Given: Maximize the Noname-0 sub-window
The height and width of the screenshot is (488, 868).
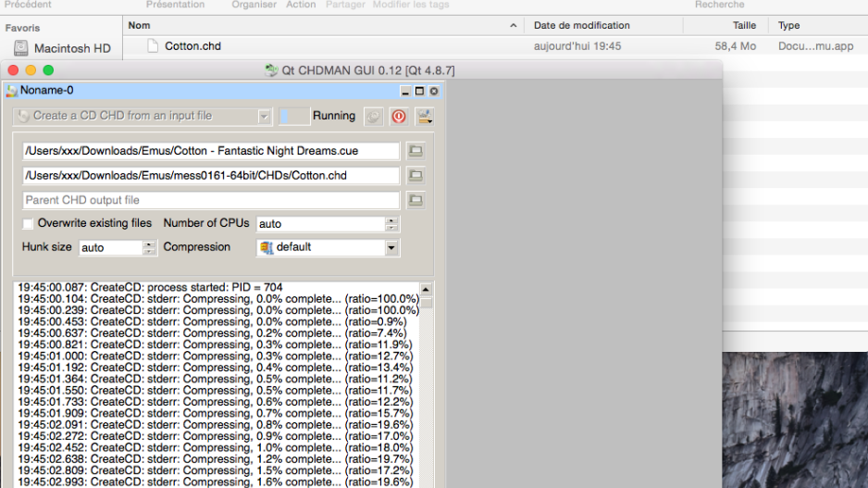Looking at the screenshot, I should point(419,92).
